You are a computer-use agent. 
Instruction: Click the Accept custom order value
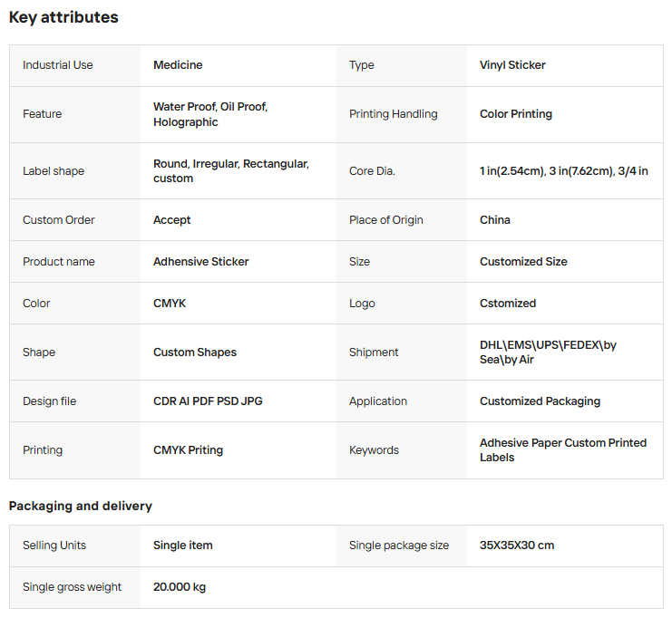(x=172, y=220)
